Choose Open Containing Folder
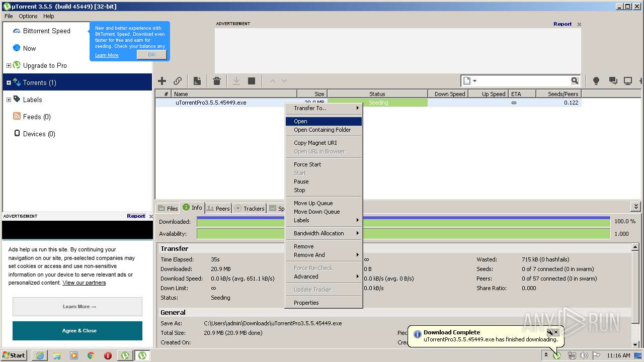 [324, 130]
